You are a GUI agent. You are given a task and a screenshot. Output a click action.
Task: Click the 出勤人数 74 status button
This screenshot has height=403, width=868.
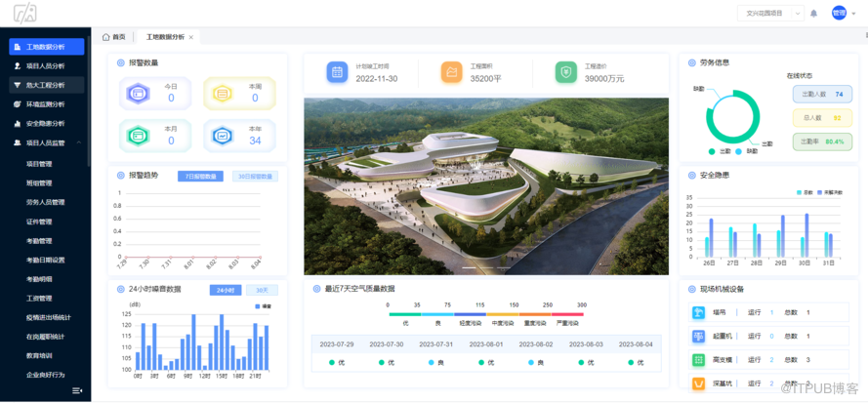tap(822, 94)
